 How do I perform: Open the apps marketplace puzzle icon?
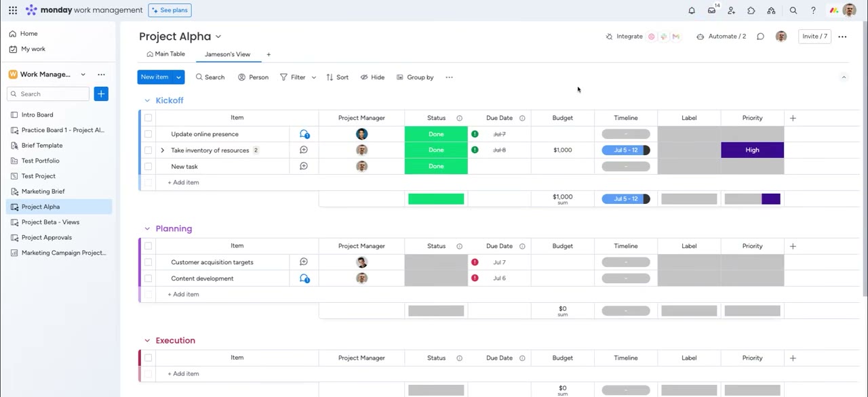[x=751, y=10]
